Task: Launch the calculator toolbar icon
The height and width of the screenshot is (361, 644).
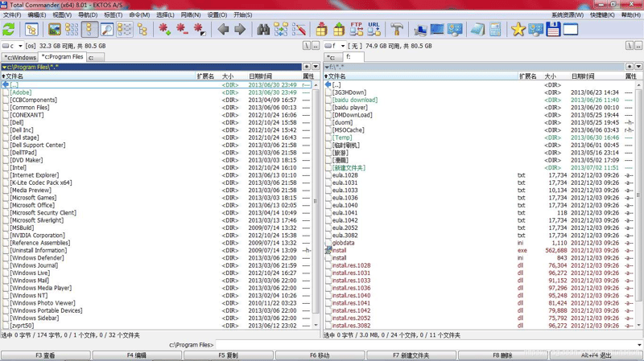Action: click(x=495, y=30)
